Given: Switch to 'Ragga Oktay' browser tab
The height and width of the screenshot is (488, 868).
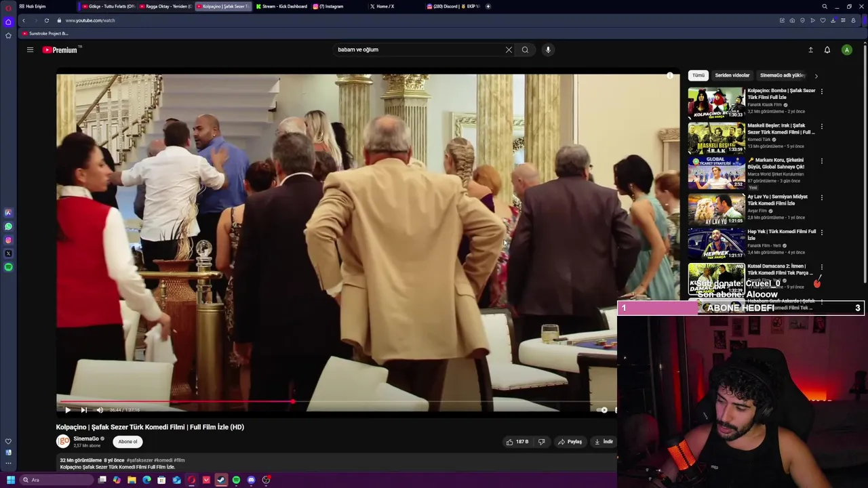Looking at the screenshot, I should point(167,6).
